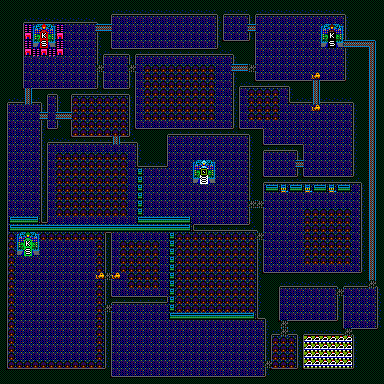Select the green KS shrine in the lower-left room
The width and height of the screenshot is (384, 384).
point(28,244)
